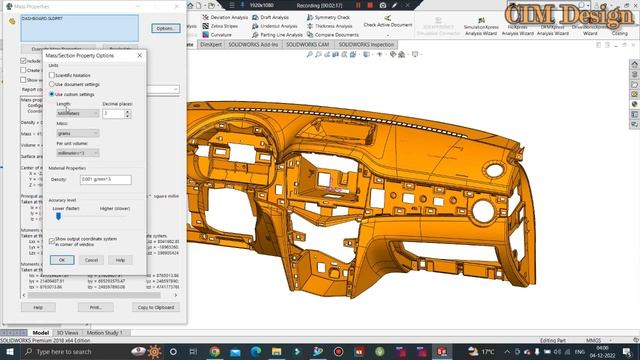
Task: Open the Mass units dropdown
Action: (x=78, y=133)
